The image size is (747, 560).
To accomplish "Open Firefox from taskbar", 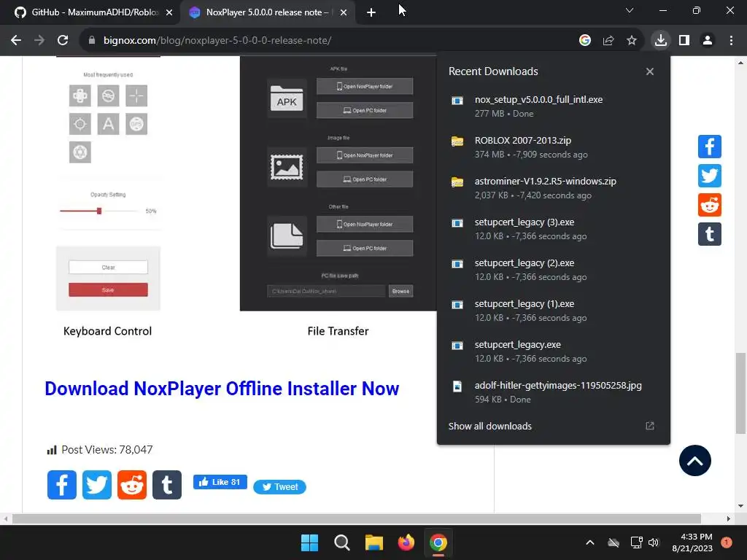I will point(406,542).
